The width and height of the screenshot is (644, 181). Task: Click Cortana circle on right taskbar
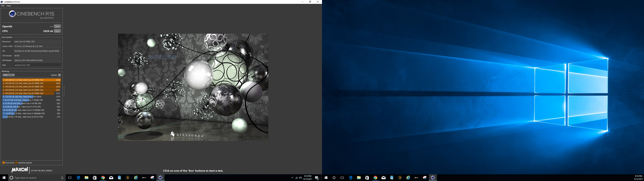tap(334, 178)
